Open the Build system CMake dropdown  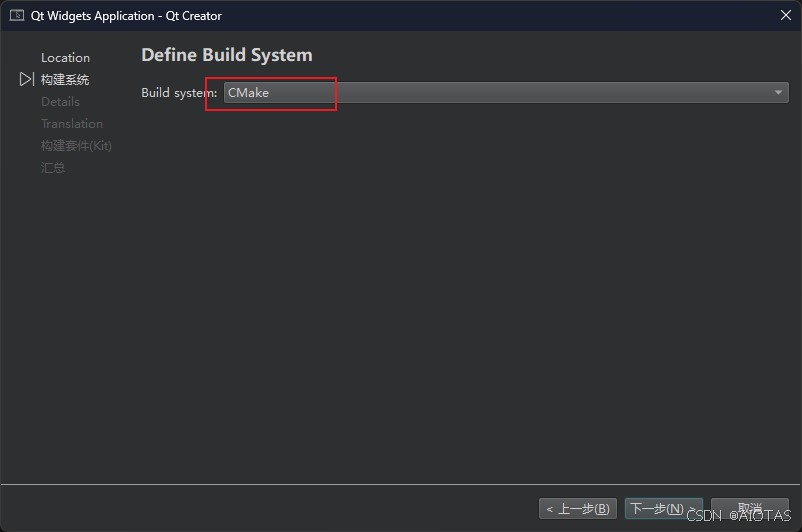coord(506,93)
